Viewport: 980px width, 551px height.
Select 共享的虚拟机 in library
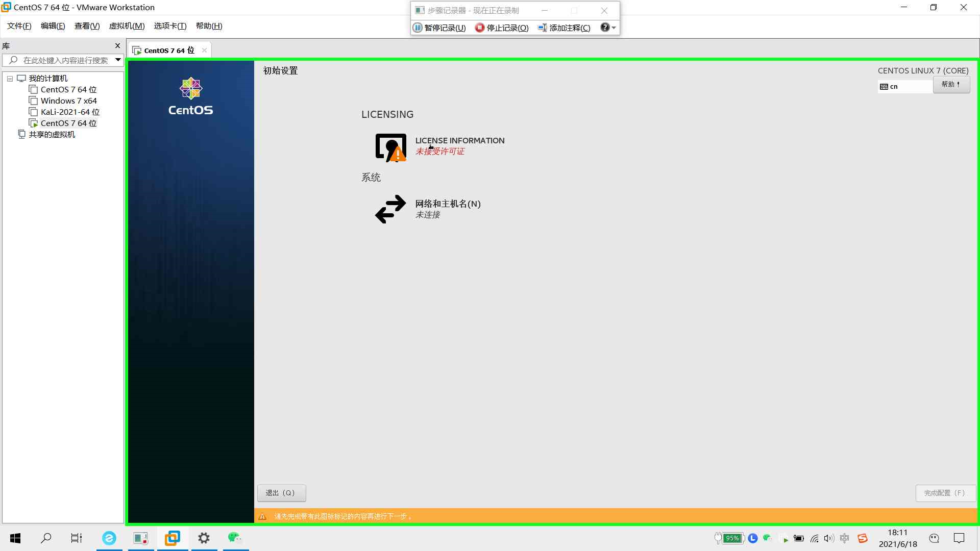pos(52,135)
